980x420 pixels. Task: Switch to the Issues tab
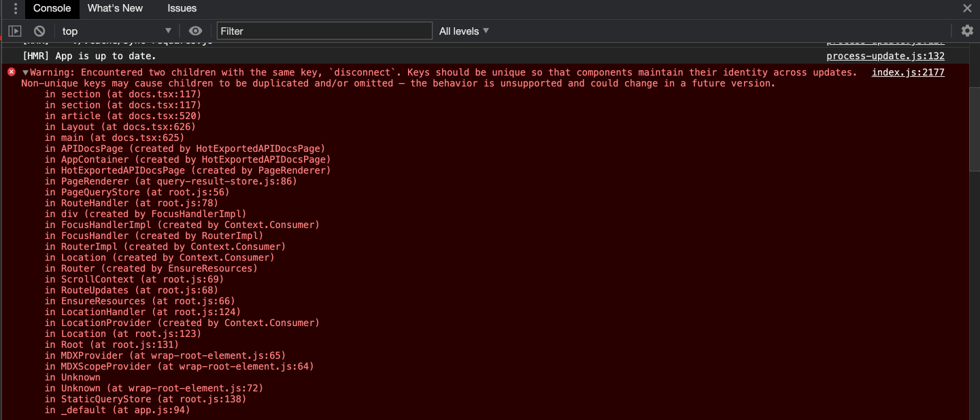tap(182, 8)
